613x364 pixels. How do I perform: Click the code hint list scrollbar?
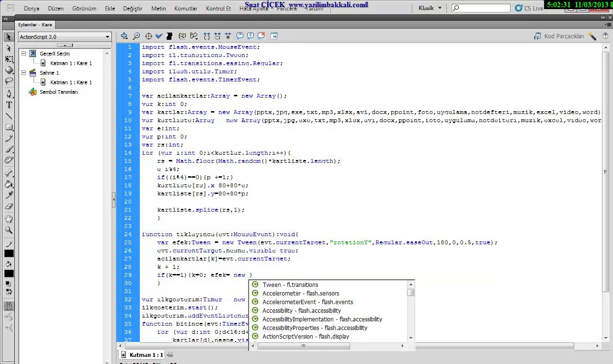411,310
